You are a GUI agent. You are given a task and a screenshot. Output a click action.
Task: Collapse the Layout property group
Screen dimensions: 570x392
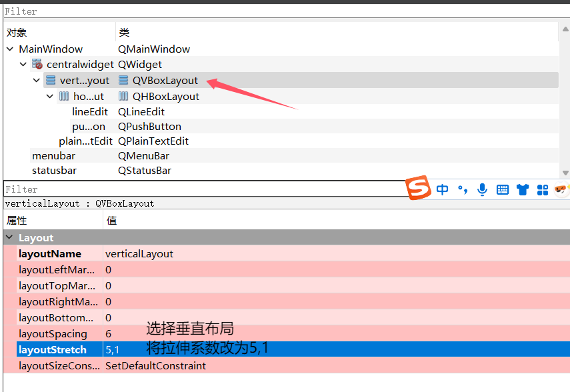click(x=9, y=237)
